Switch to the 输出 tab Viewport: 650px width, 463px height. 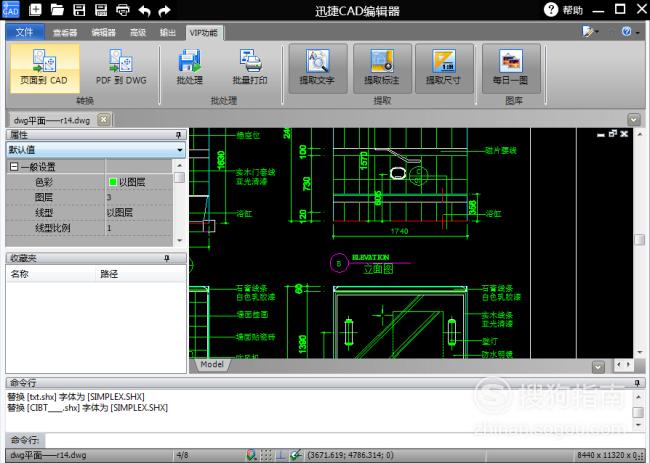tap(168, 32)
